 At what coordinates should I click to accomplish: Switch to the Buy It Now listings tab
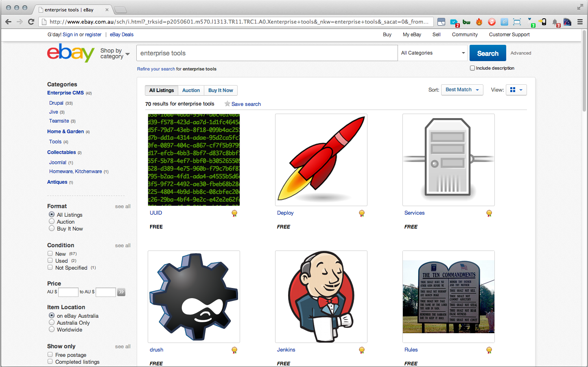[221, 90]
